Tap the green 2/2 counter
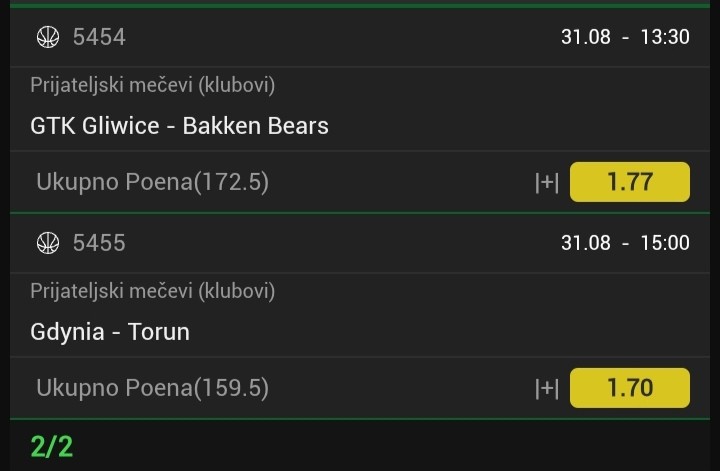Screen dimensions: 720x471 [x=52, y=447]
